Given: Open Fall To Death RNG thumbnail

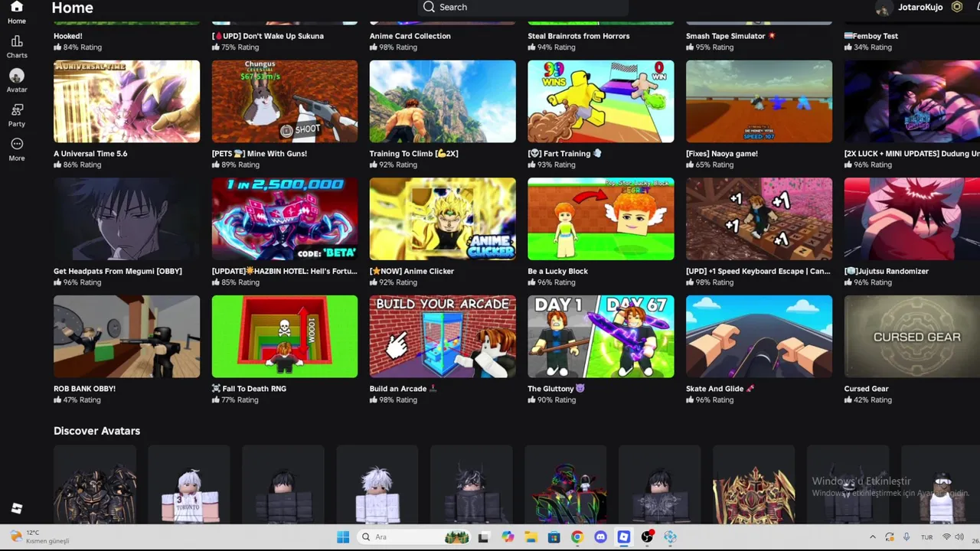Looking at the screenshot, I should pos(285,337).
